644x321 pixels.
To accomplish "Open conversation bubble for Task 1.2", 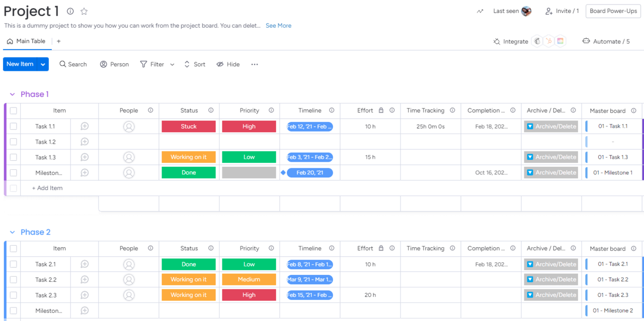I will point(85,142).
